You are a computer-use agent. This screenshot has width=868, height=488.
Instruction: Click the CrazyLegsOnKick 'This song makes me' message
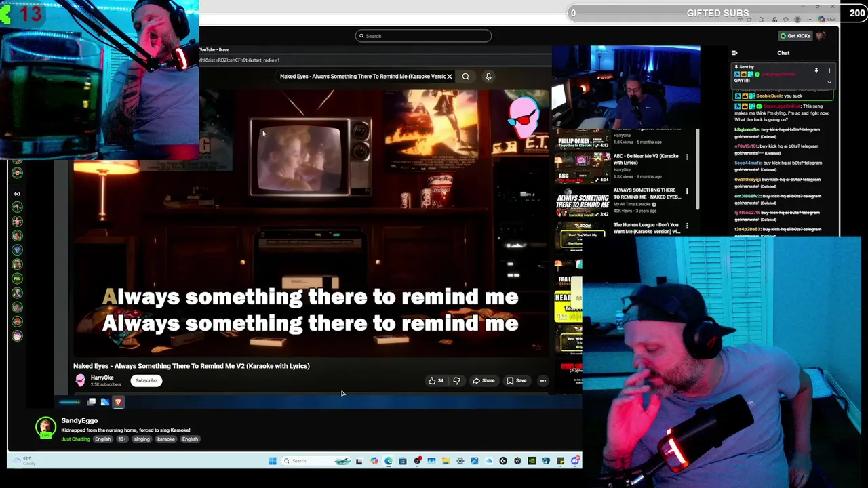tap(783, 113)
